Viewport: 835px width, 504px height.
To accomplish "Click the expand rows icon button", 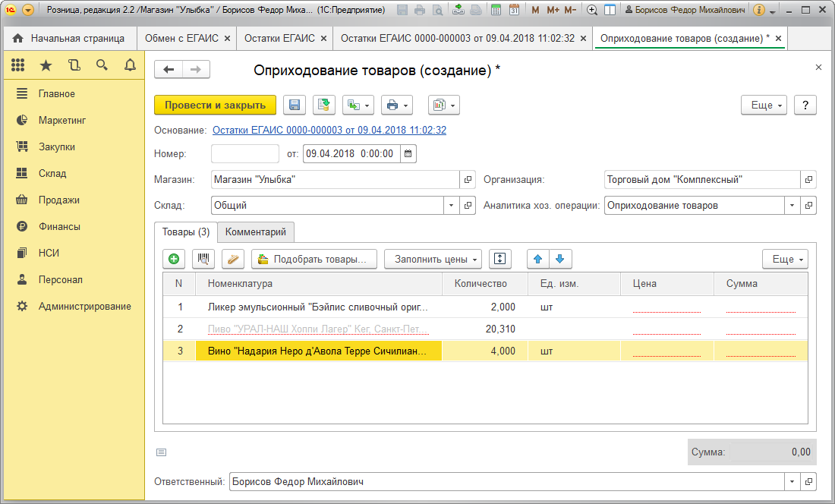I will tap(499, 259).
